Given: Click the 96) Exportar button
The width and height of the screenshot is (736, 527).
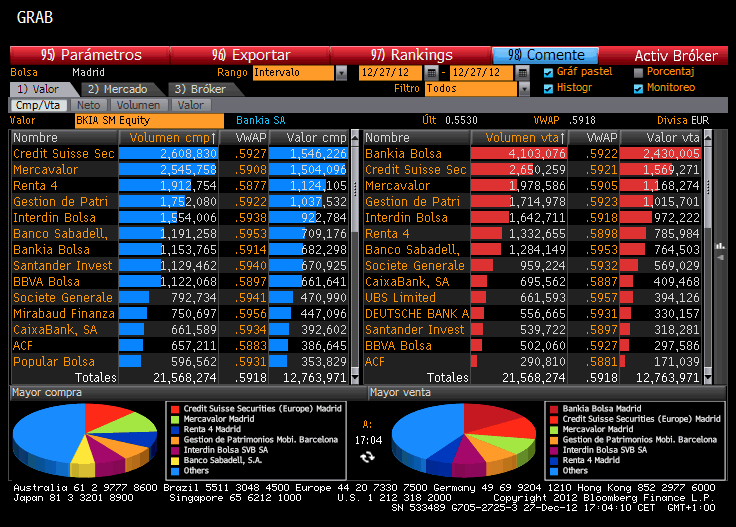Looking at the screenshot, I should [250, 55].
